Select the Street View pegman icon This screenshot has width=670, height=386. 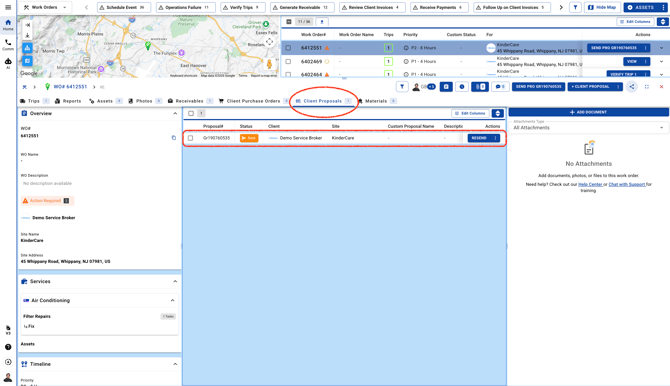[x=269, y=64]
